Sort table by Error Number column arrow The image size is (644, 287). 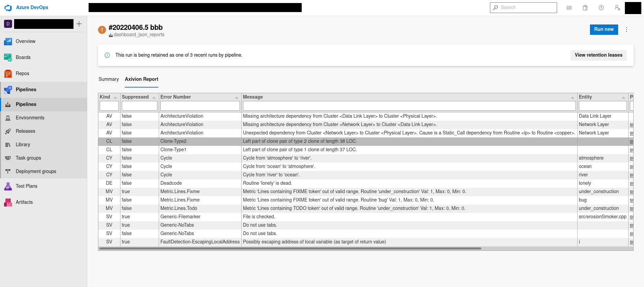pos(237,97)
